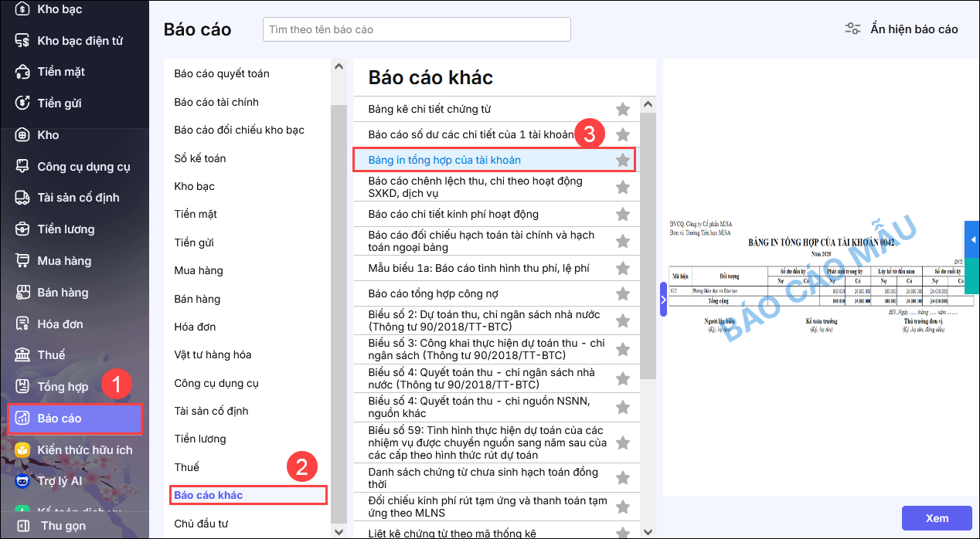The width and height of the screenshot is (980, 539).
Task: Star Báo cáo số dư các chi tiết report
Action: click(623, 135)
